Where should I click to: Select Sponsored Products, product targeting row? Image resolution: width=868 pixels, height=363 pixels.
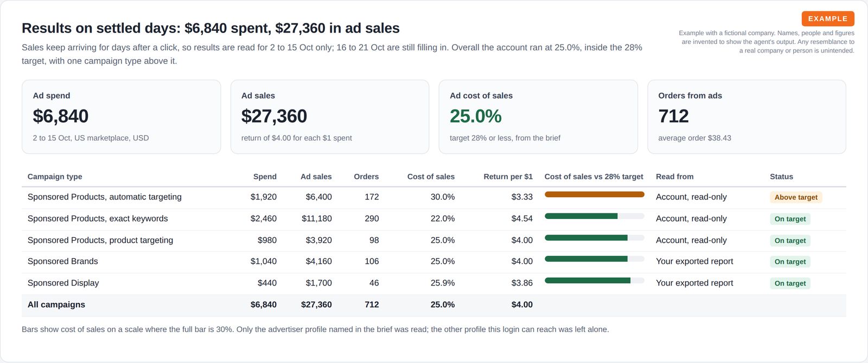(x=434, y=241)
